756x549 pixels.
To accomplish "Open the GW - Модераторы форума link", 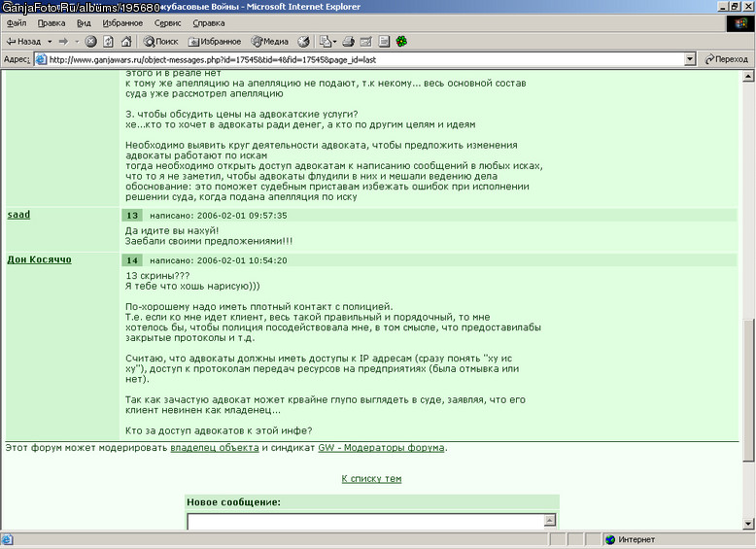I will (381, 448).
